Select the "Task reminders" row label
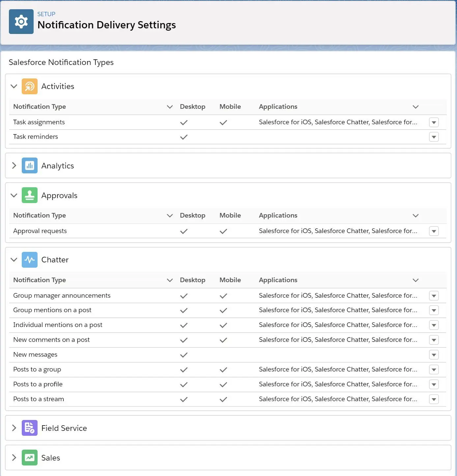 pos(36,137)
